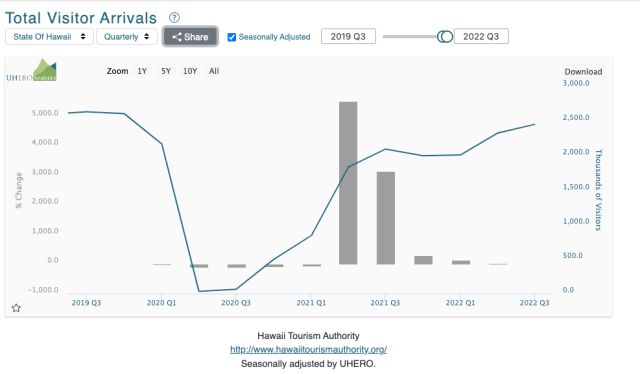640x374 pixels.
Task: Click the Thousands of Visitors axis title
Action: (x=598, y=190)
